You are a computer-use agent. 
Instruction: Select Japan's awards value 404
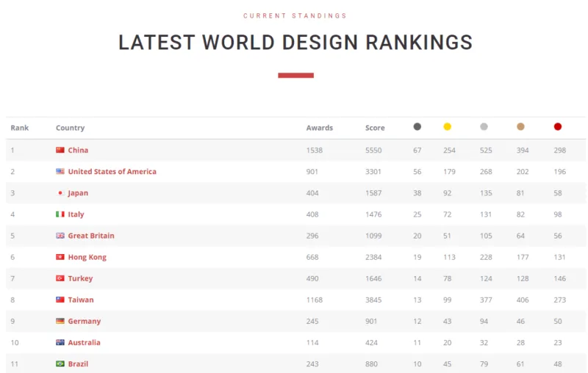click(312, 193)
